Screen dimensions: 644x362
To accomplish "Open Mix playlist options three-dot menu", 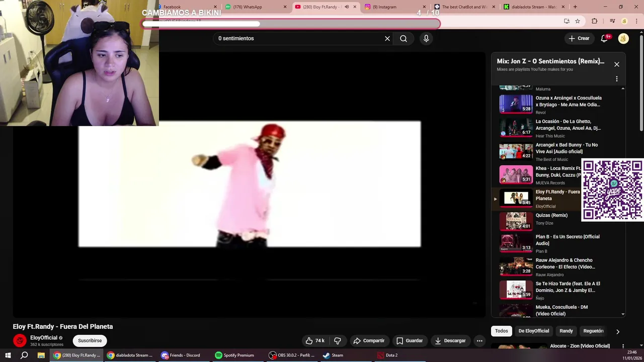I will (x=617, y=79).
